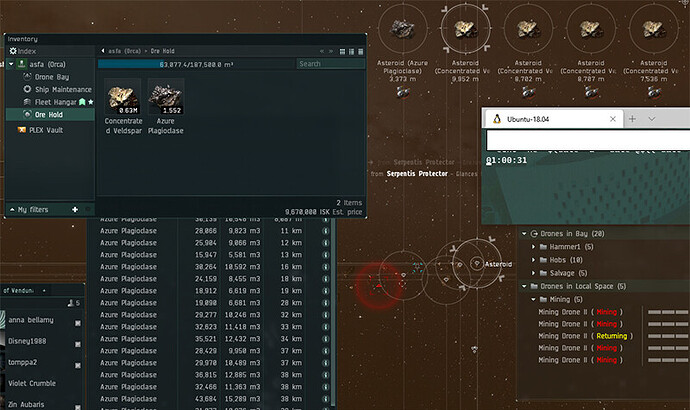Click the Ore Hold capacity bar
Screen dimensions: 690x410
[x=196, y=64]
